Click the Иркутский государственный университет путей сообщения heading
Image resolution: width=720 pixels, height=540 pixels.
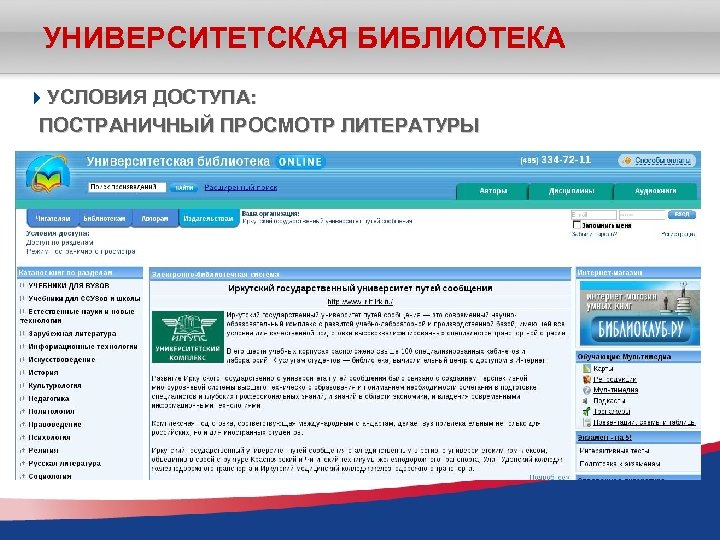360,288
